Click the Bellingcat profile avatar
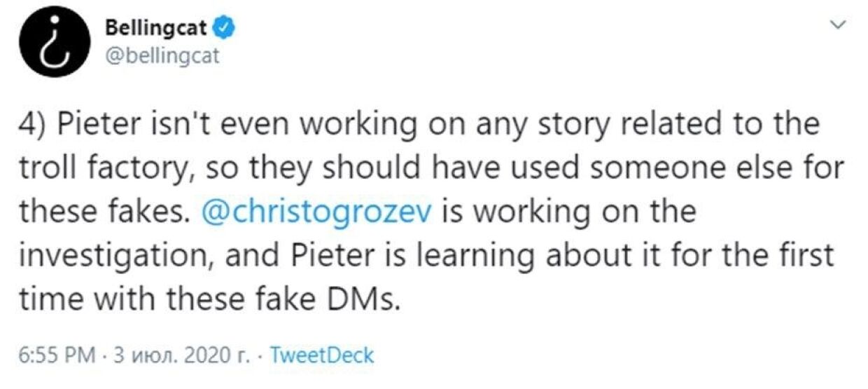868x389 pixels. pyautogui.click(x=52, y=42)
